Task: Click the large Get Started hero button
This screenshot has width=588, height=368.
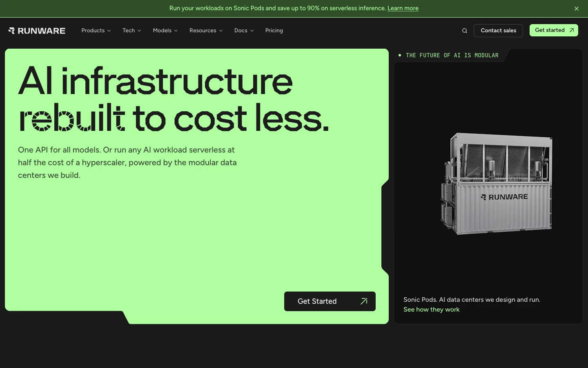Action: (x=330, y=301)
